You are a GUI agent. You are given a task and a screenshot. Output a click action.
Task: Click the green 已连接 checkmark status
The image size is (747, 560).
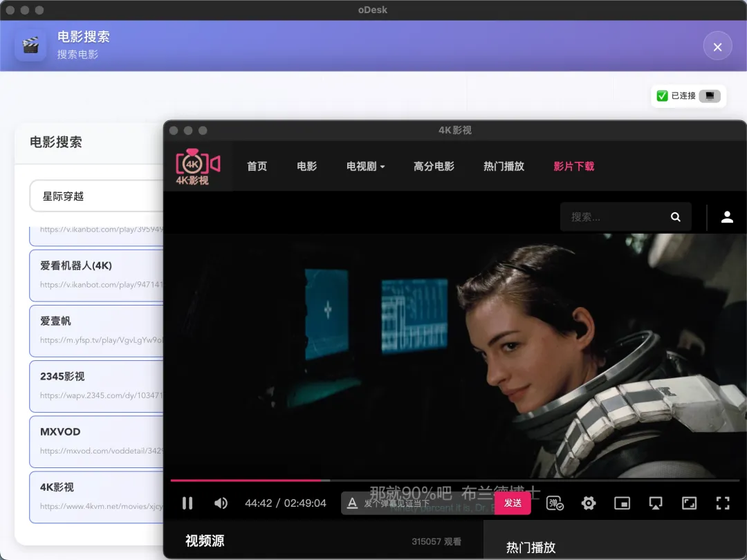pos(662,95)
